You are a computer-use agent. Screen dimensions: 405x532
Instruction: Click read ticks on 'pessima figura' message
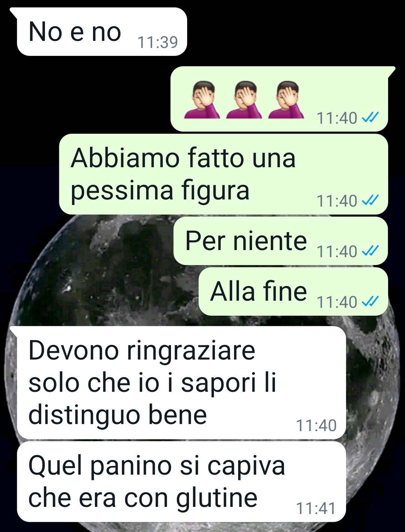tap(370, 200)
